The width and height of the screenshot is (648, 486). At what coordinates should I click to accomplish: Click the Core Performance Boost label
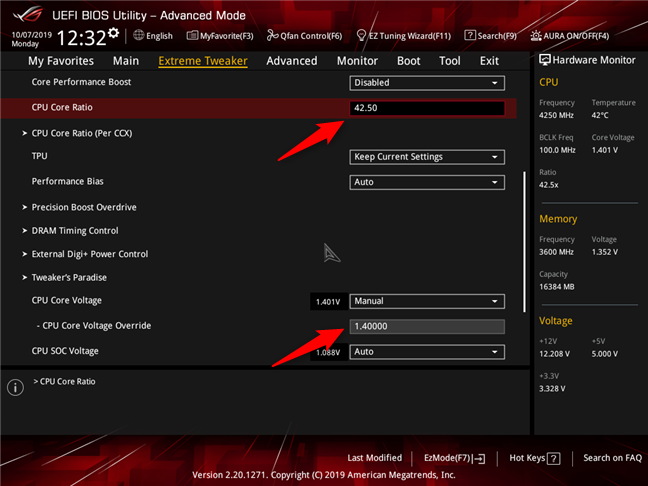point(81,82)
